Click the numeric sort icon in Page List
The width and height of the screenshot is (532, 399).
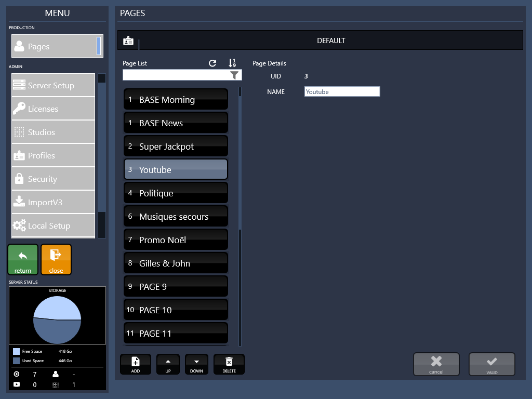[x=232, y=63]
